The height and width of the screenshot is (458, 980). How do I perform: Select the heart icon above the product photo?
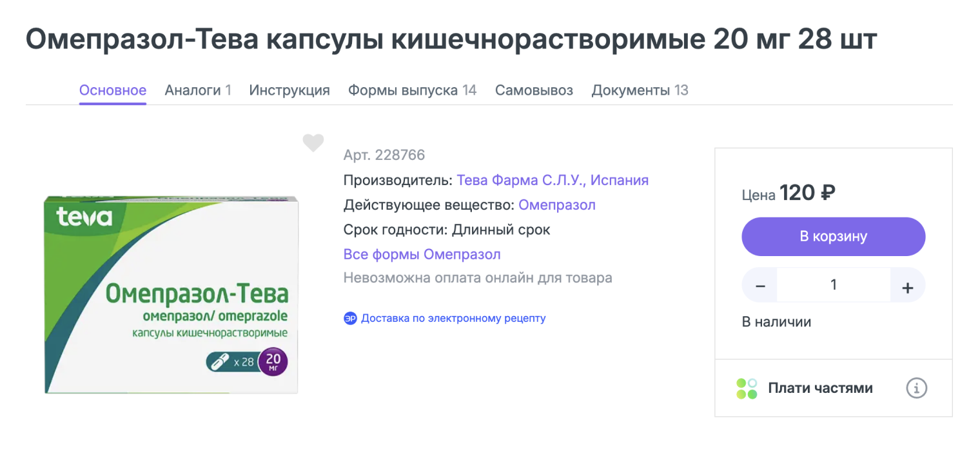tap(313, 143)
